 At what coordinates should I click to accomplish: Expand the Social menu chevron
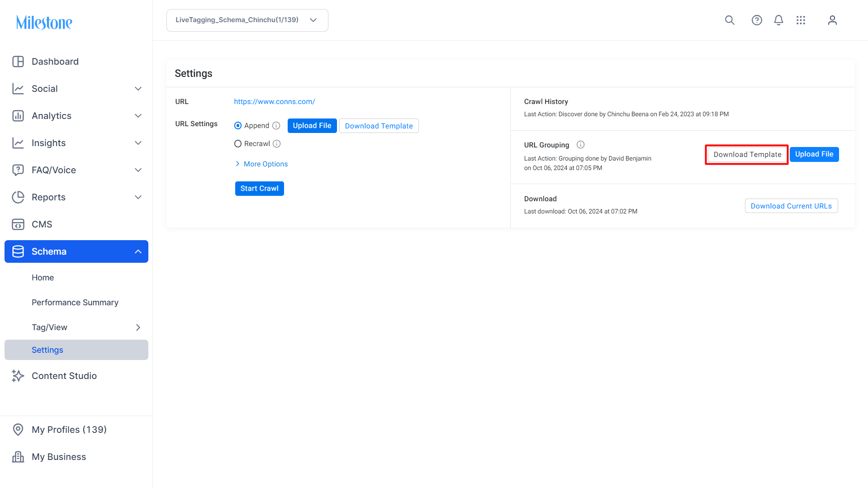(138, 89)
